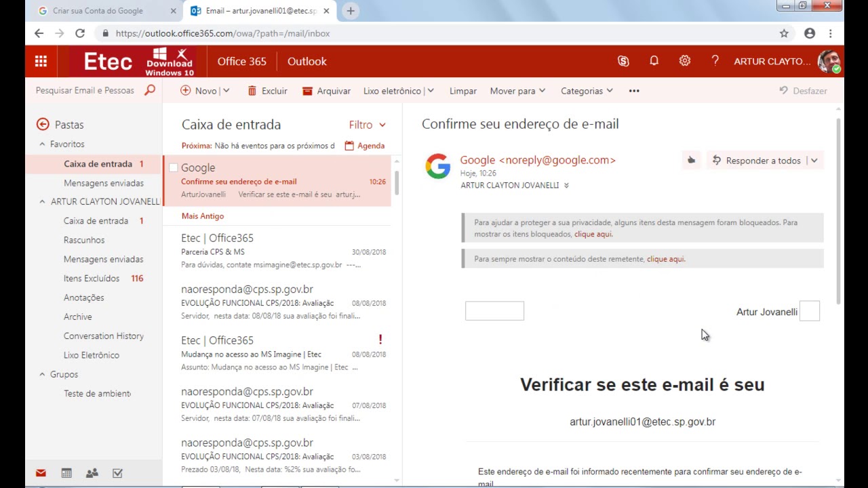Bookmark this page with the star
This screenshot has height=488, width=868.
pos(784,33)
